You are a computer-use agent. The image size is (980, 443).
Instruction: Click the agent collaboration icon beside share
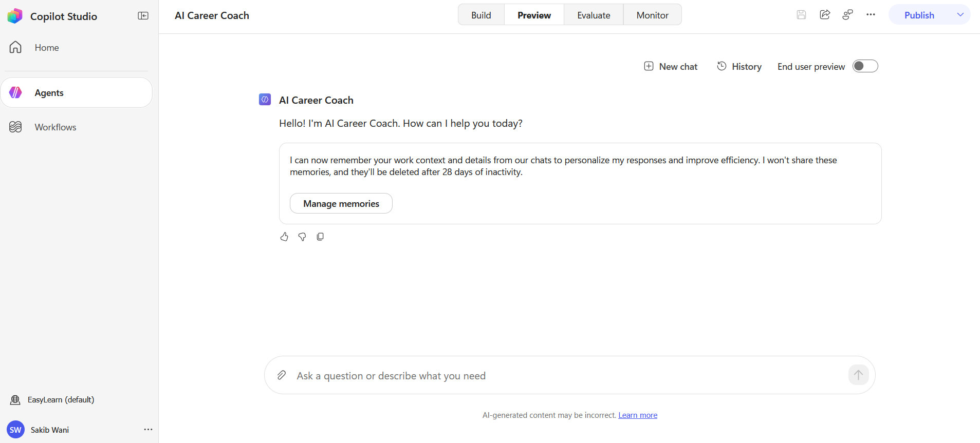848,15
